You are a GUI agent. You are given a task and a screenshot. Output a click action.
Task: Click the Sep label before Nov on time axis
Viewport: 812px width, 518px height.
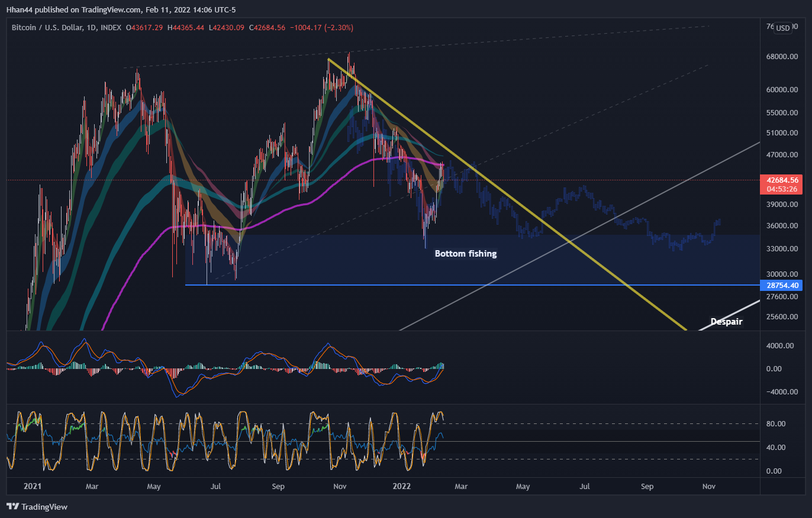647,486
